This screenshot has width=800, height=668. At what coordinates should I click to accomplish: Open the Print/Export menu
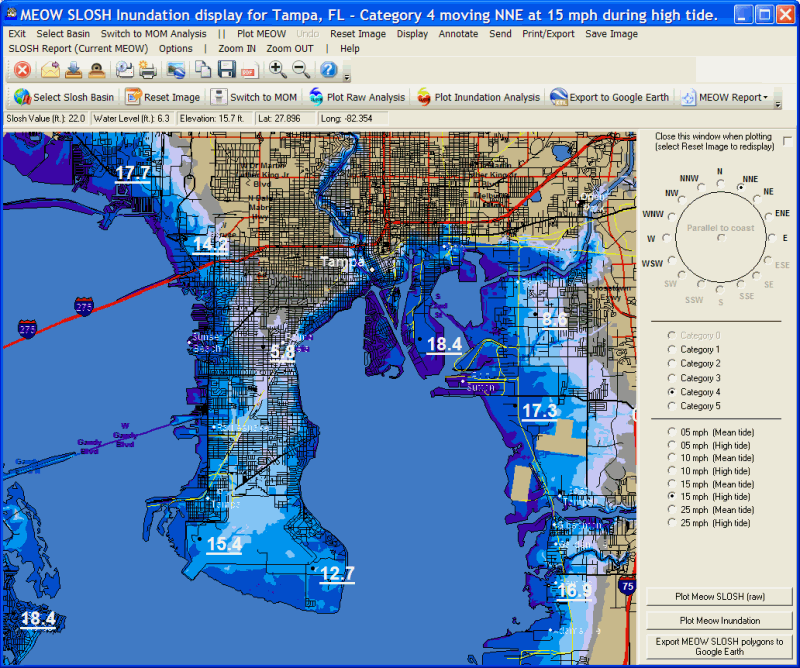point(548,34)
